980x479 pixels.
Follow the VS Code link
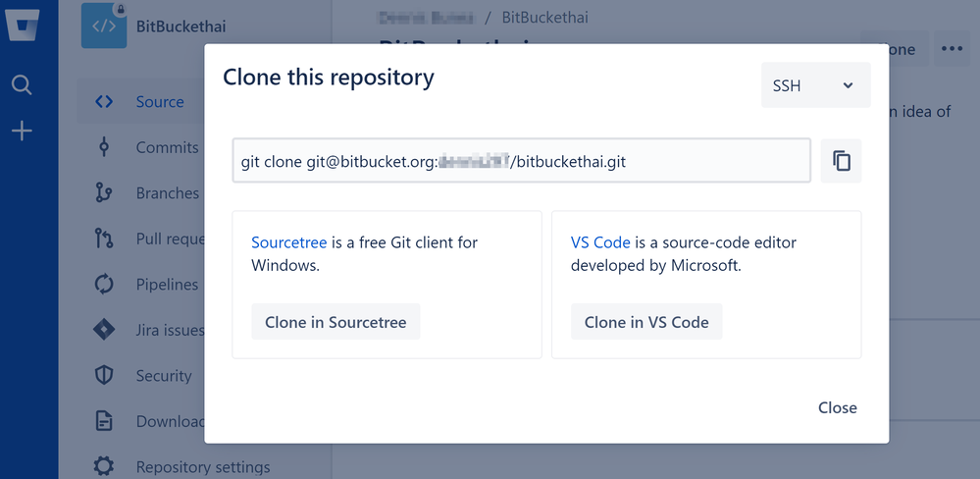(x=600, y=242)
